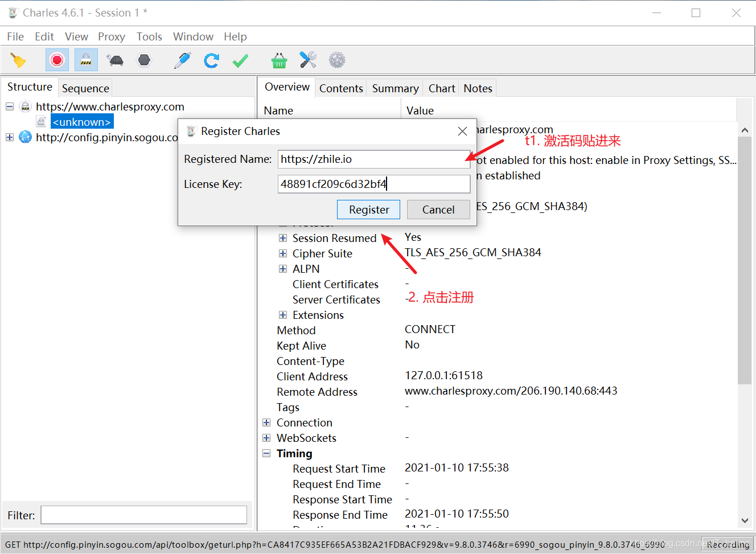Switch to the Structure tab
Screen dimensions: 756x554
pos(30,87)
